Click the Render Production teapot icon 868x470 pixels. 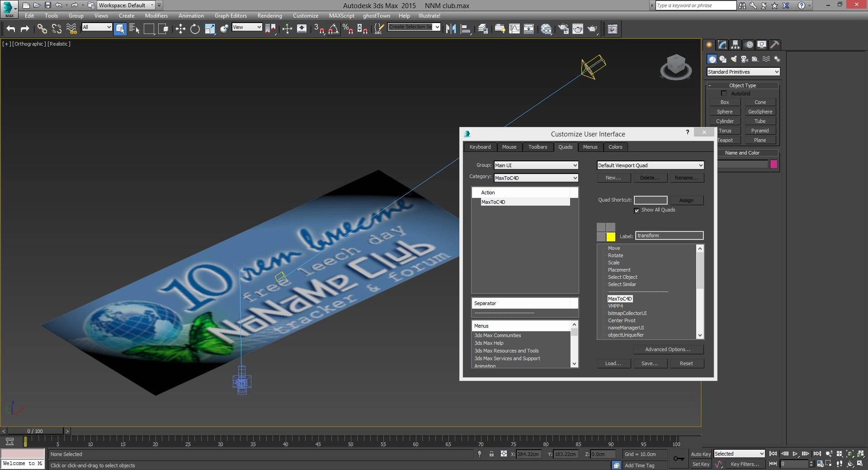(x=592, y=29)
